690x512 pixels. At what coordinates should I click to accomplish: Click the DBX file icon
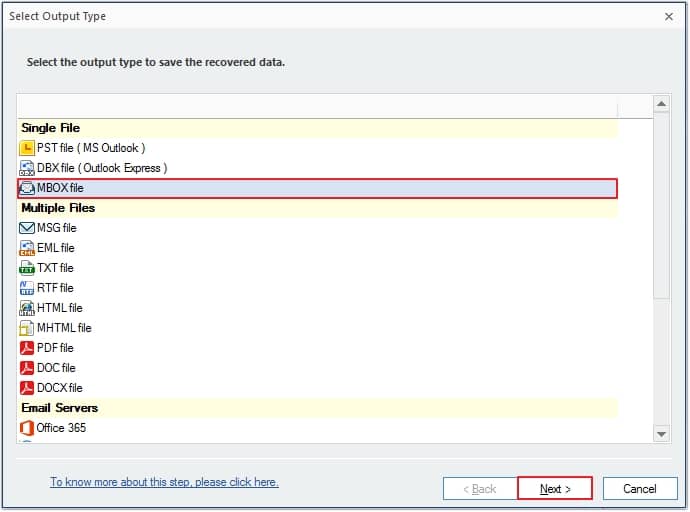[x=27, y=168]
